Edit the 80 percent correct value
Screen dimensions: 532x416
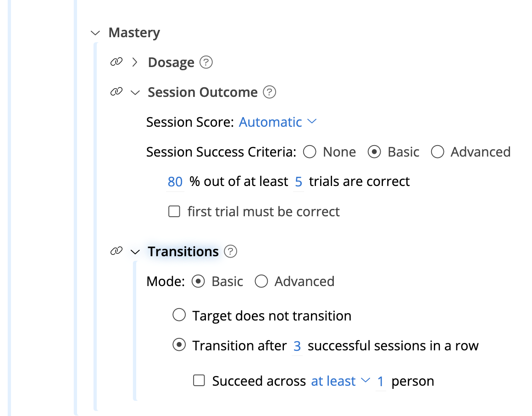click(x=174, y=181)
